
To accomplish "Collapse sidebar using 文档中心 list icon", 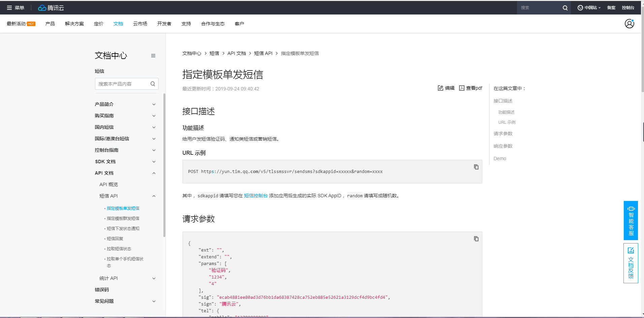I will pos(153,56).
